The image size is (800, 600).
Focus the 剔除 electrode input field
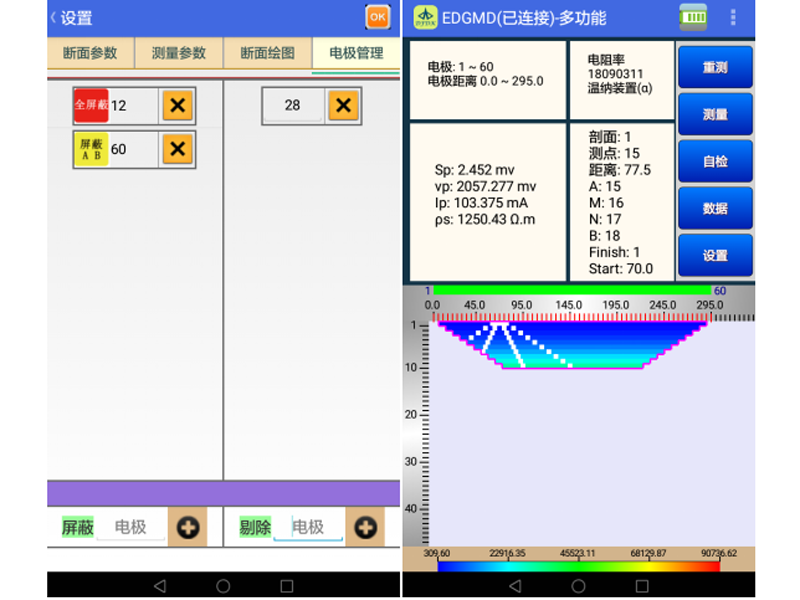(308, 528)
